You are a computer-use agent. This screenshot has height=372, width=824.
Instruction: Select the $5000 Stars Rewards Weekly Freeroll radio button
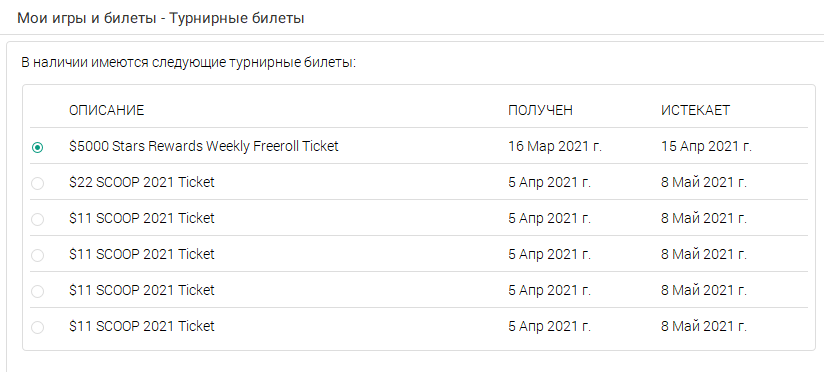pyautogui.click(x=37, y=148)
